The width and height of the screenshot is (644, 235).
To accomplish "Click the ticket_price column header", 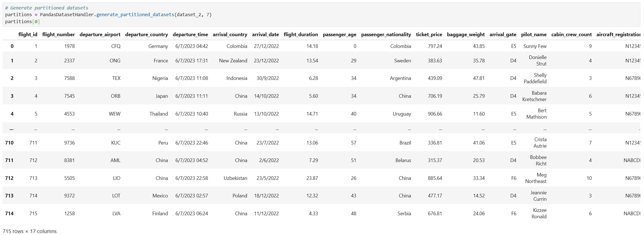I will click(428, 35).
